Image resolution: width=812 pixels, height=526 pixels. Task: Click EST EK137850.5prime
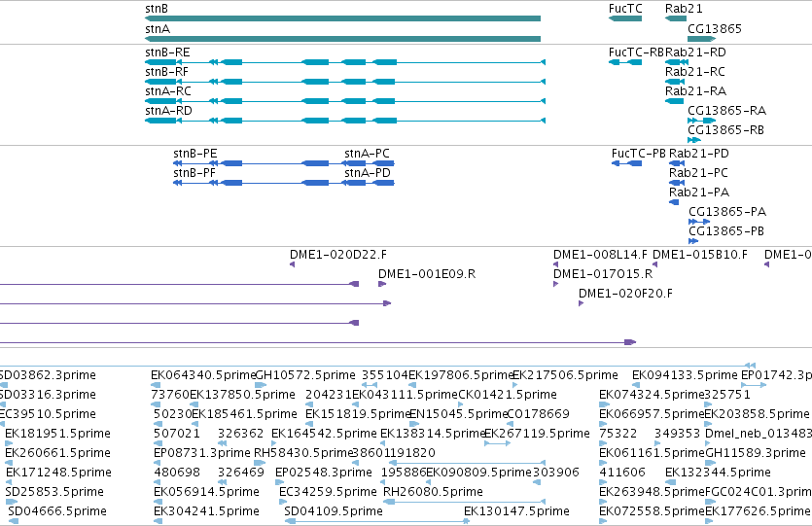(x=242, y=395)
